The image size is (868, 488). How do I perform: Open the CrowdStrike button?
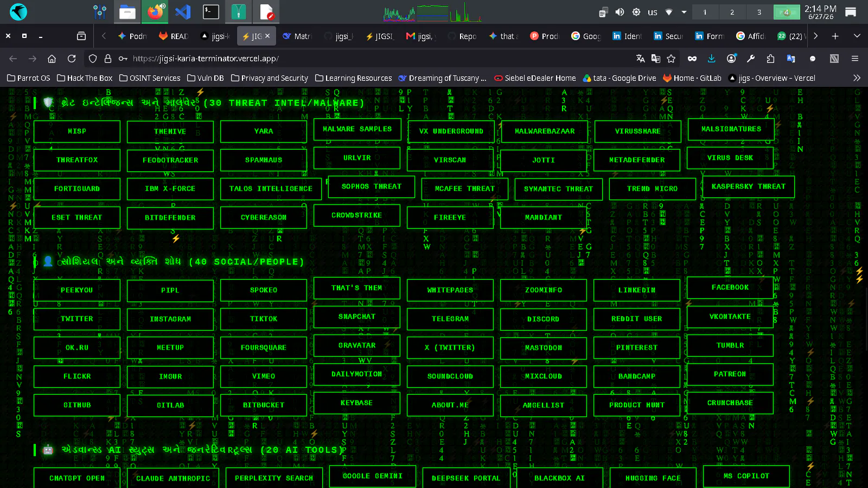tap(357, 215)
